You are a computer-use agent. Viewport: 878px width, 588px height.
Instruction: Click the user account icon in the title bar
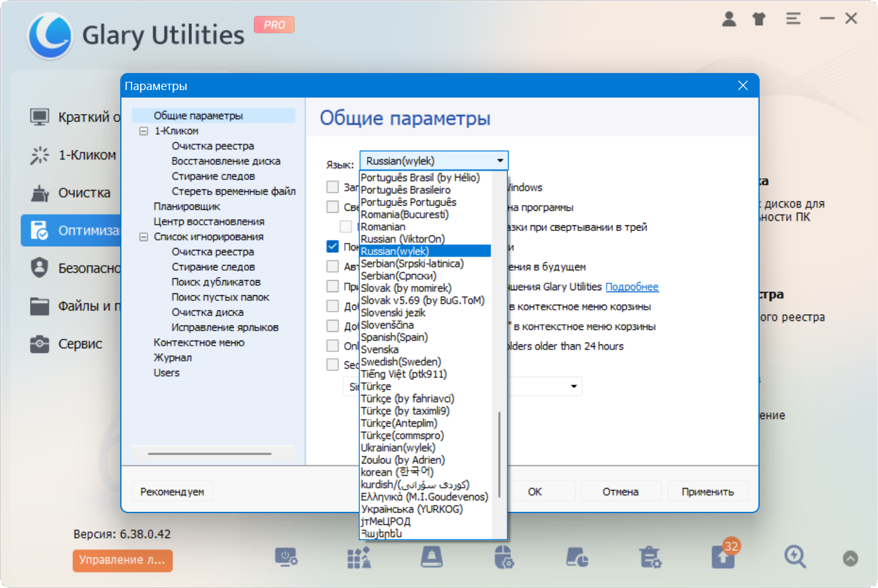(729, 19)
